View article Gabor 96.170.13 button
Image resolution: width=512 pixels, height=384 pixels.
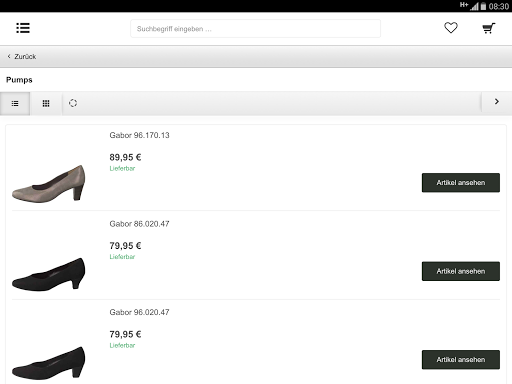pos(461,183)
